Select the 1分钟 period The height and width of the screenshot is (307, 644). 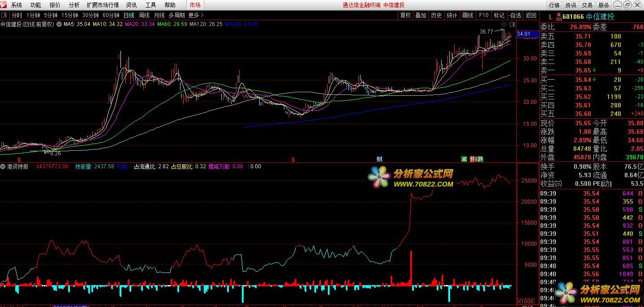33,15
